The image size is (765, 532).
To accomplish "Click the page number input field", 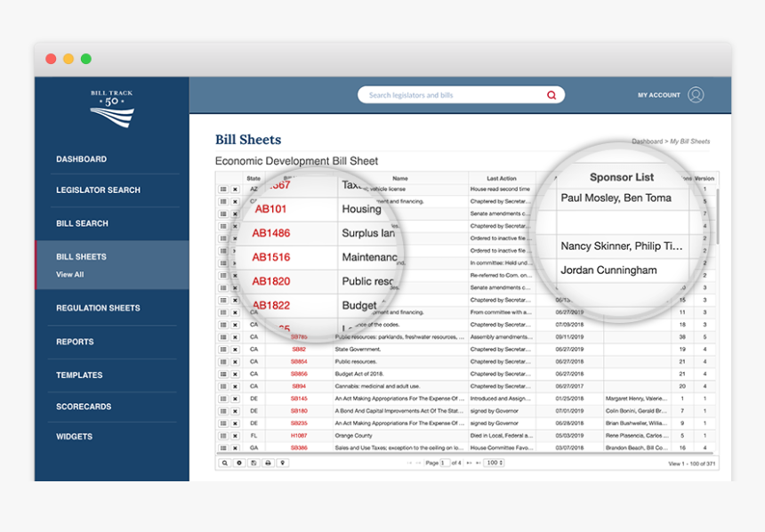I will click(445, 463).
